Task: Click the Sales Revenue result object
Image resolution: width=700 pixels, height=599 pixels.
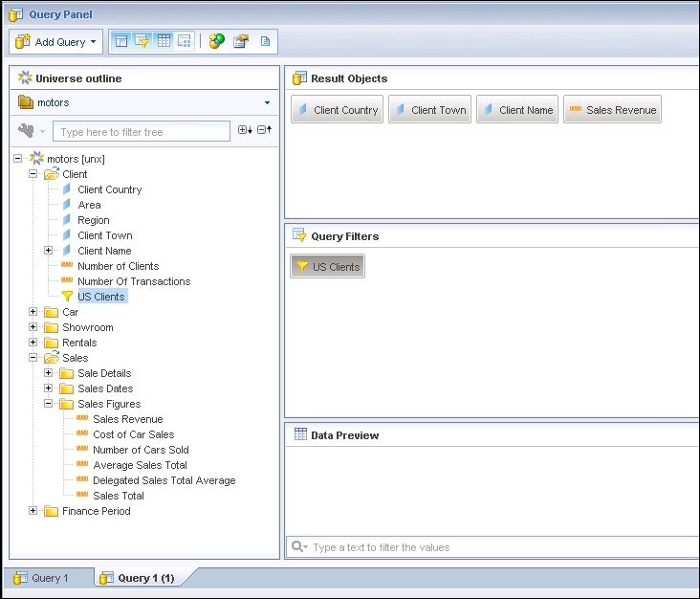Action: [x=612, y=110]
